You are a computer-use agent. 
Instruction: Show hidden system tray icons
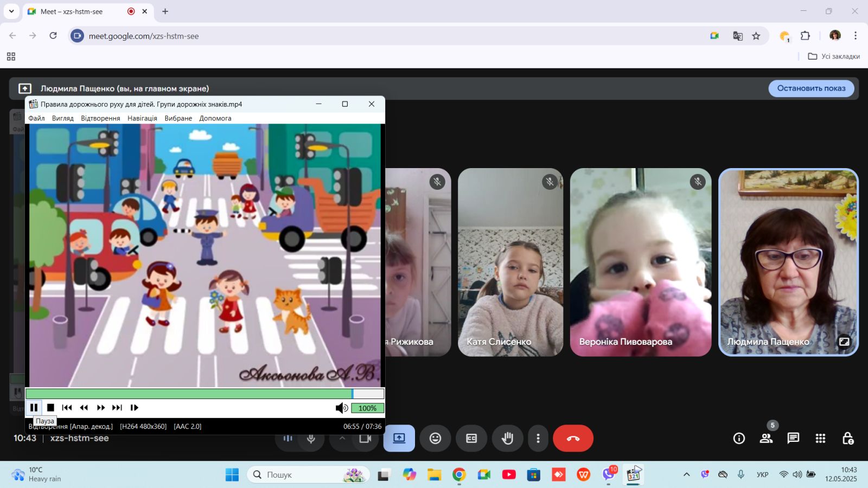(x=686, y=474)
